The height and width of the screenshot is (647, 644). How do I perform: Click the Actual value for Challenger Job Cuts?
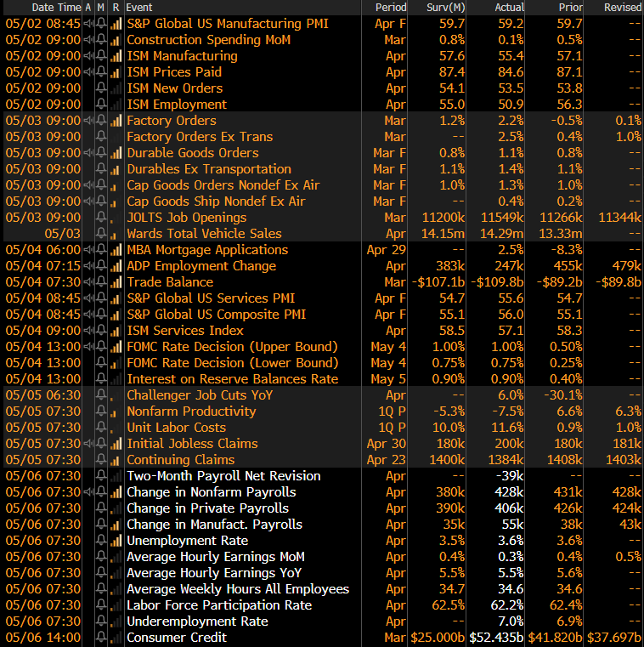pyautogui.click(x=510, y=395)
